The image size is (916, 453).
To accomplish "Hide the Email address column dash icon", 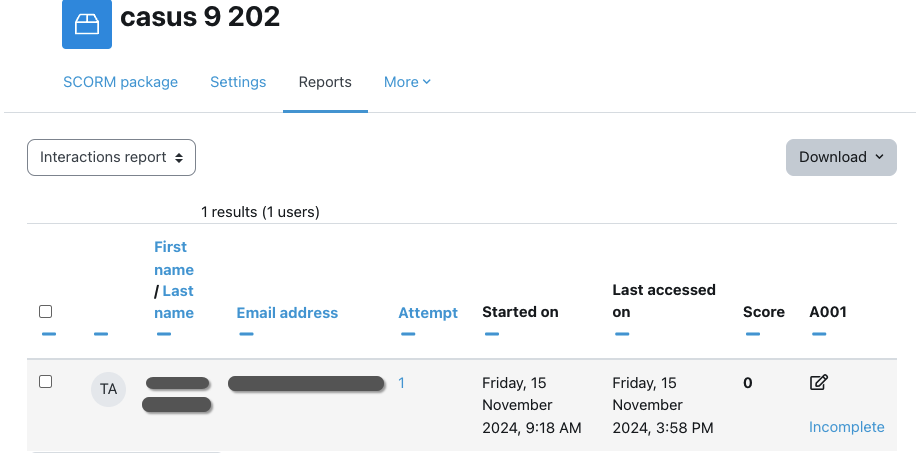I will tap(246, 334).
